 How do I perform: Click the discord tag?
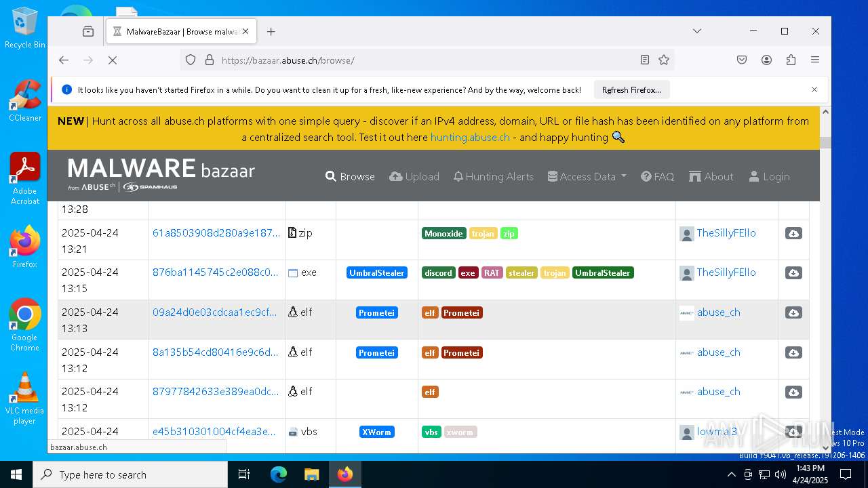(438, 272)
